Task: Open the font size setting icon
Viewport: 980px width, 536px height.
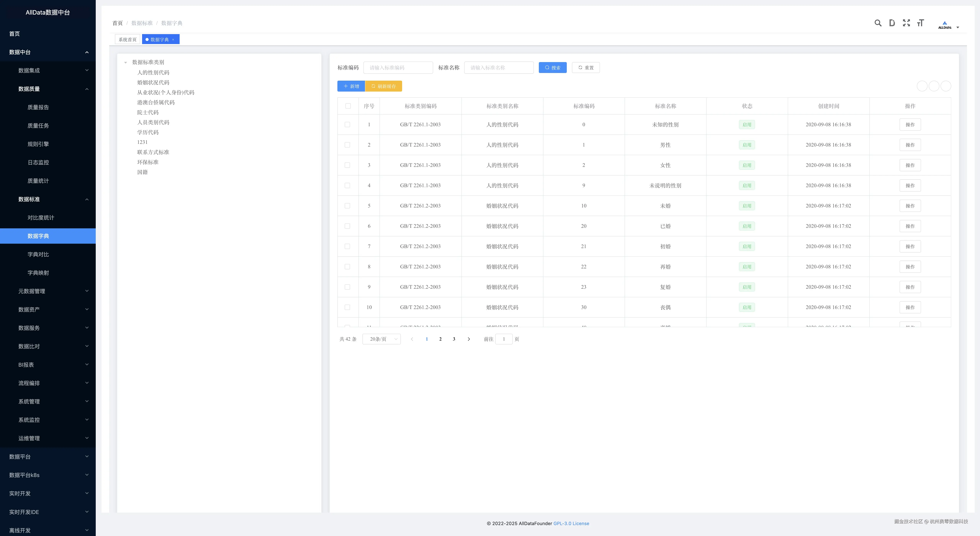Action: point(920,23)
